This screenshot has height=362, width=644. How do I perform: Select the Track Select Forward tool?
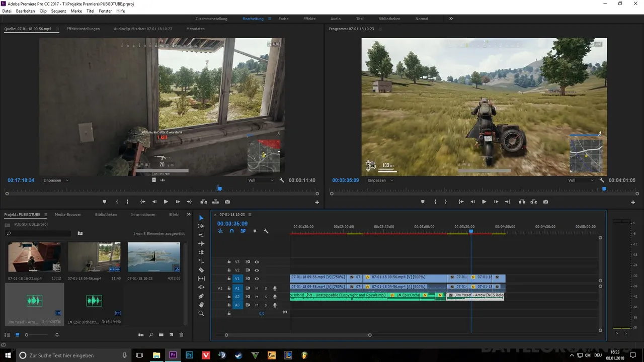[201, 226]
